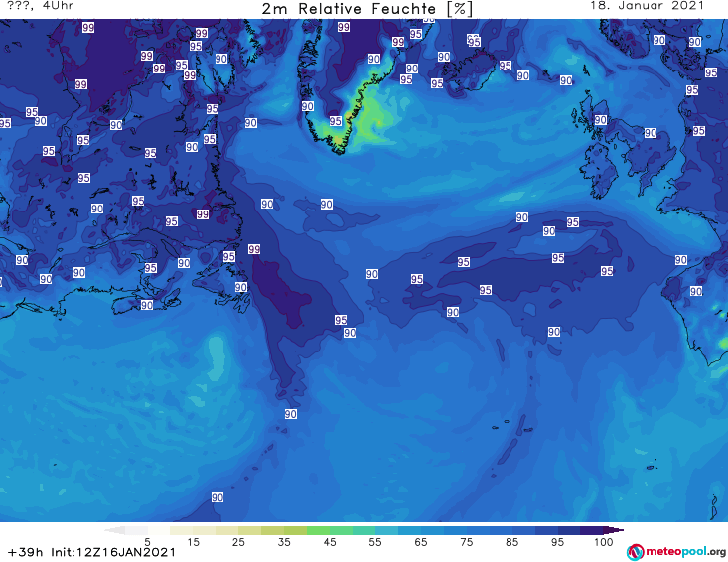Click the '90' contour label over Ireland

pyautogui.click(x=600, y=120)
